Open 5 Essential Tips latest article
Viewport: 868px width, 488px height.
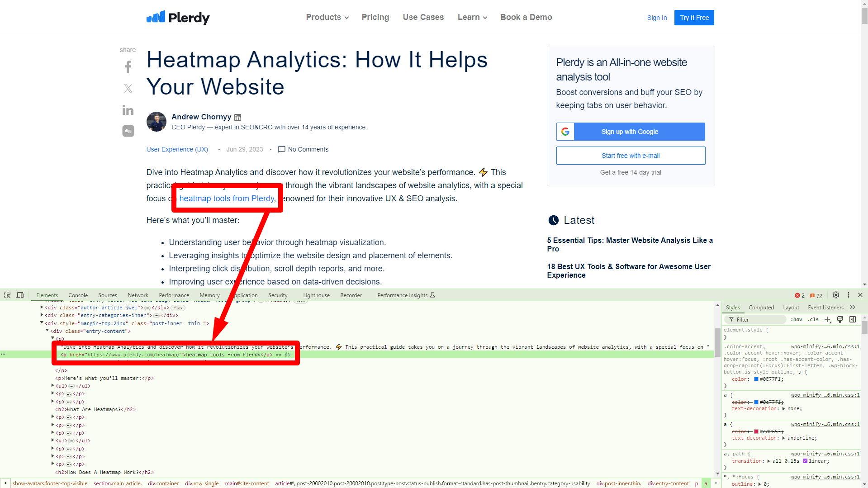pyautogui.click(x=630, y=245)
